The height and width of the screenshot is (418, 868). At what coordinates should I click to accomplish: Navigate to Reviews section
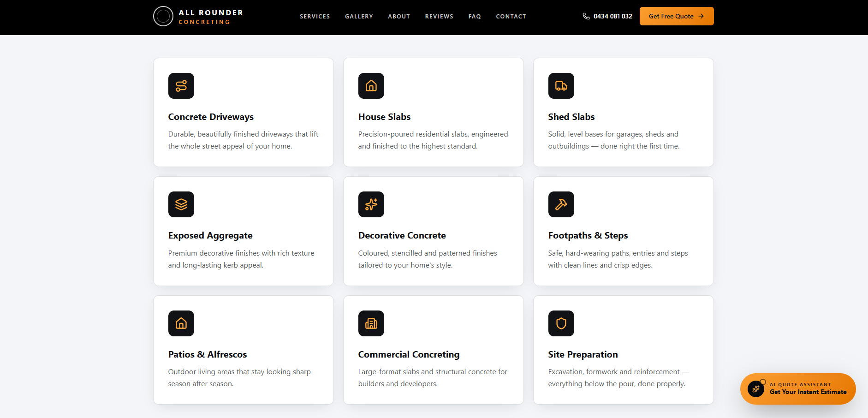(x=439, y=16)
